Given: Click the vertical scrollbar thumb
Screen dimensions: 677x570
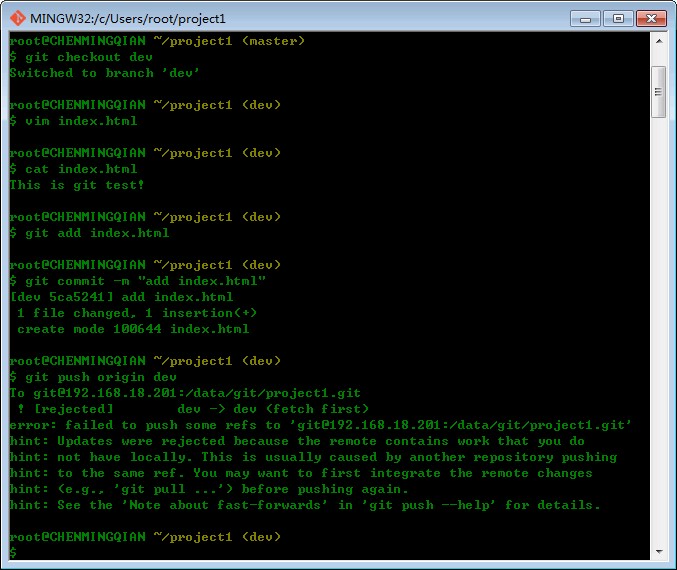Looking at the screenshot, I should tap(658, 92).
